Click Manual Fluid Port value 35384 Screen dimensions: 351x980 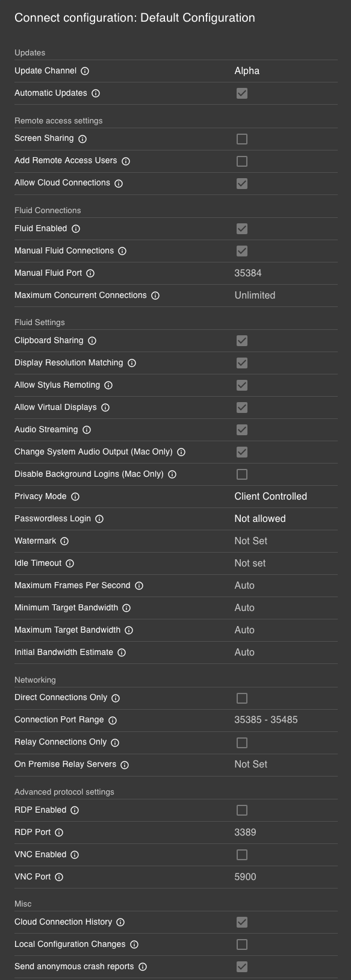[x=248, y=273]
